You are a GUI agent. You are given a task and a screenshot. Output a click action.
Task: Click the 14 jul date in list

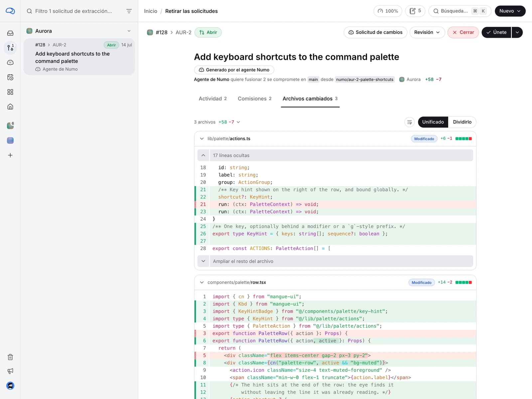tap(127, 45)
